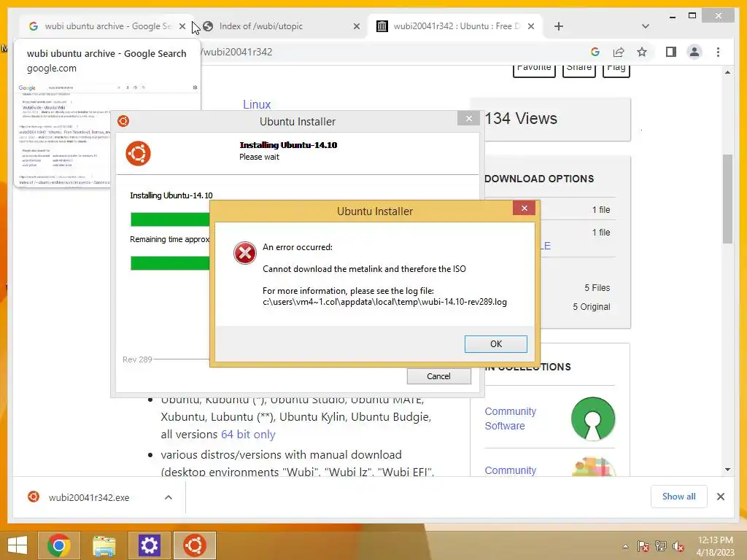
Task: Toggle the Chrome side panel
Action: tap(671, 52)
